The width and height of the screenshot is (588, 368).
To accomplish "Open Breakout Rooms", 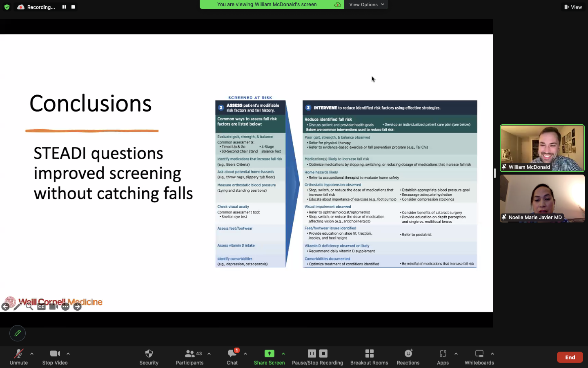I will coord(369,357).
